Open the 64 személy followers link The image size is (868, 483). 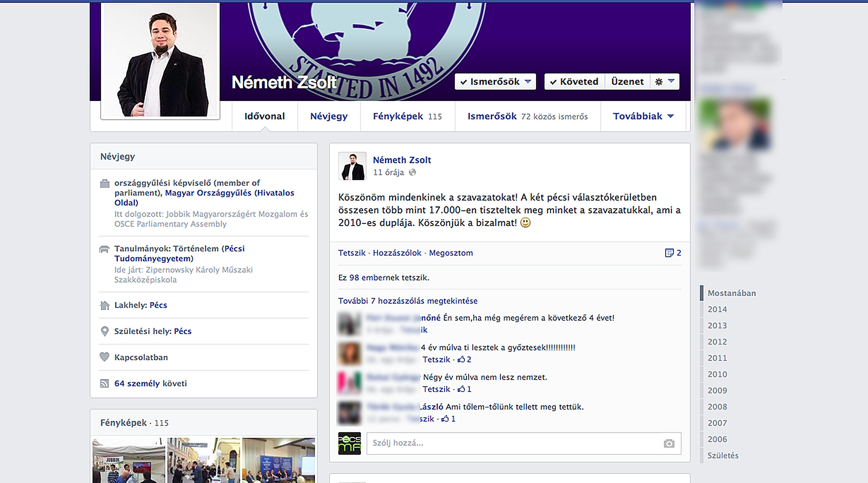[137, 383]
